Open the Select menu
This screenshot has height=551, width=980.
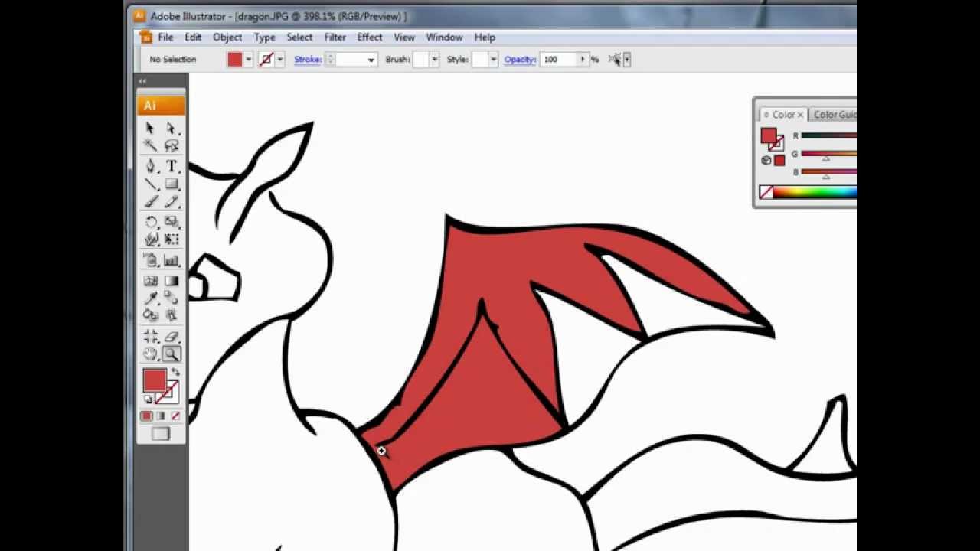299,37
